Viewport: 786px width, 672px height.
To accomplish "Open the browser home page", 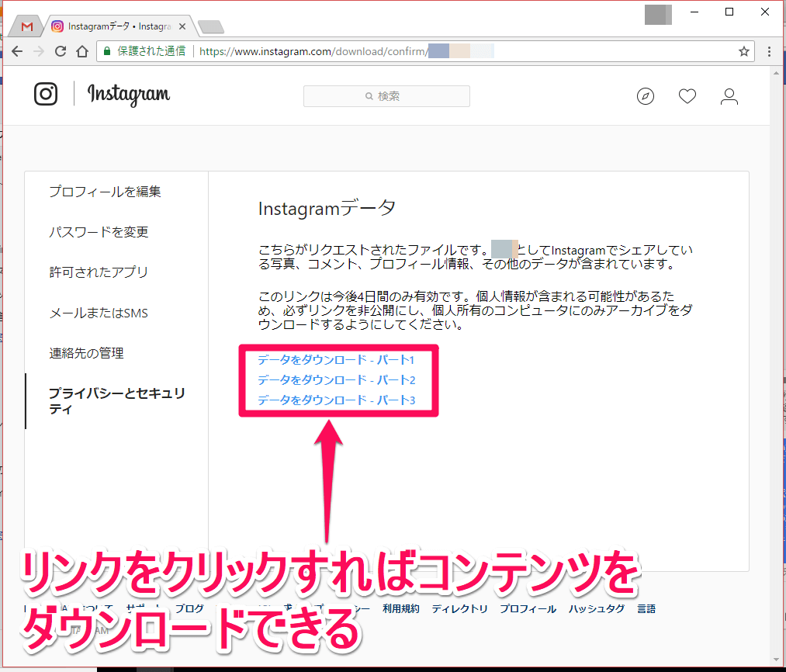I will (x=82, y=51).
